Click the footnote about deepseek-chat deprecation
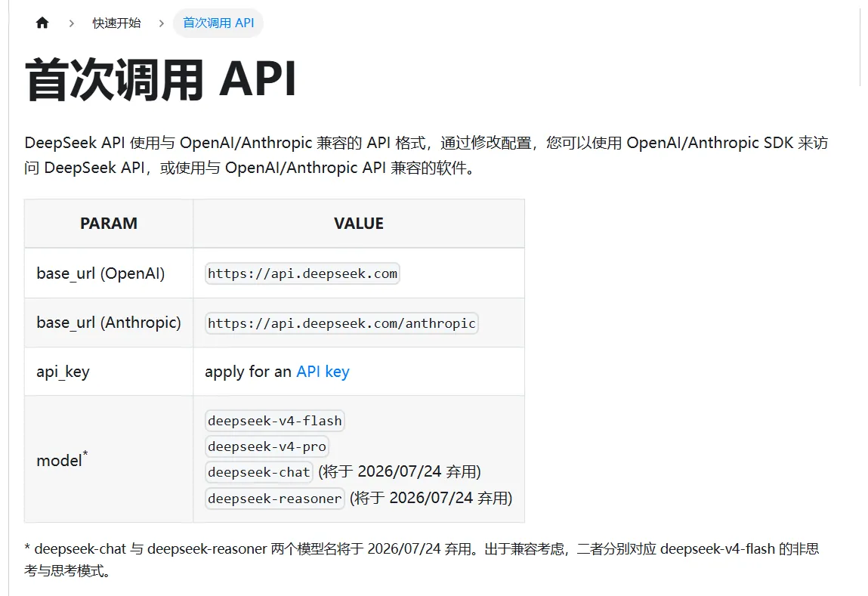 (422, 560)
